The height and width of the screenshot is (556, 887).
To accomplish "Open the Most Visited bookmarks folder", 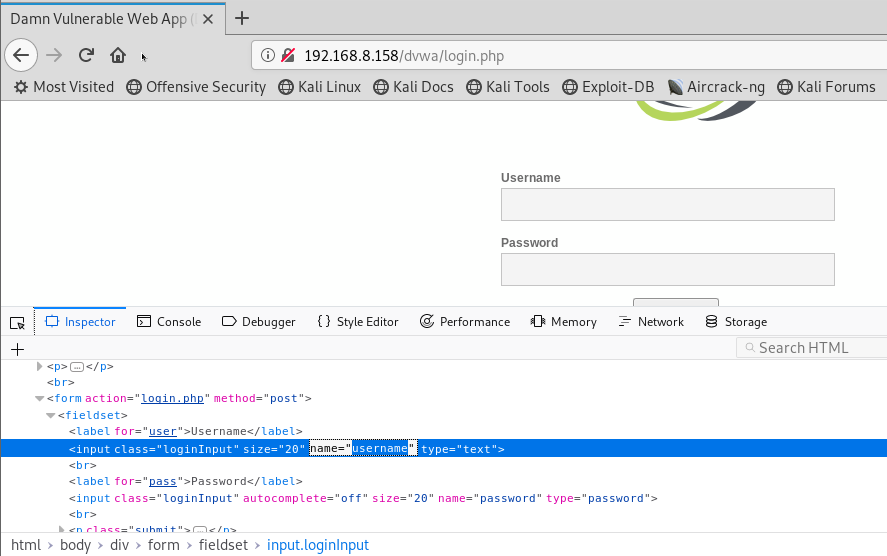I will tap(64, 87).
